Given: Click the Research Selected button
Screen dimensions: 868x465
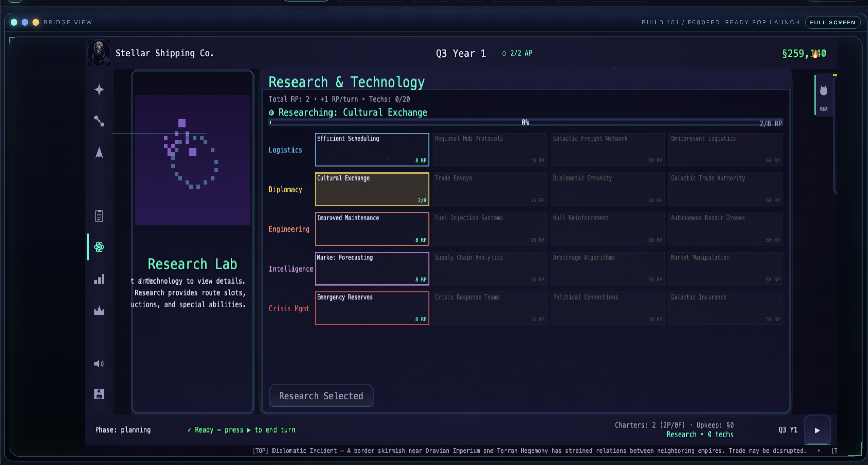Looking at the screenshot, I should [x=321, y=396].
